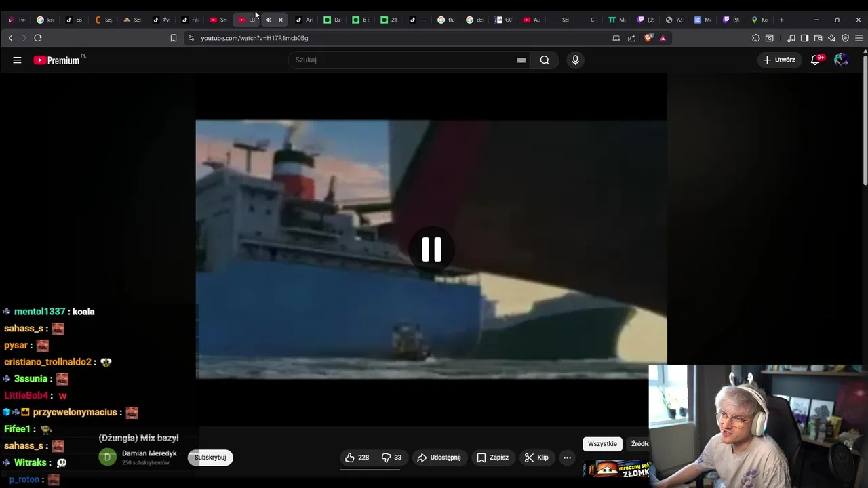Screen dimensions: 868x488
Task: Open YouTube notifications bell
Action: pos(816,60)
